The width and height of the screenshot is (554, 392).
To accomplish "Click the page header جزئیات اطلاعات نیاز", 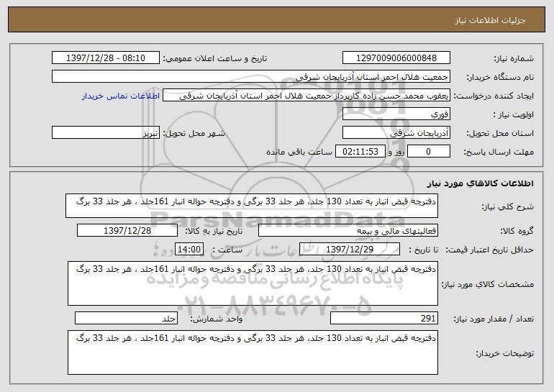I will click(x=490, y=20).
